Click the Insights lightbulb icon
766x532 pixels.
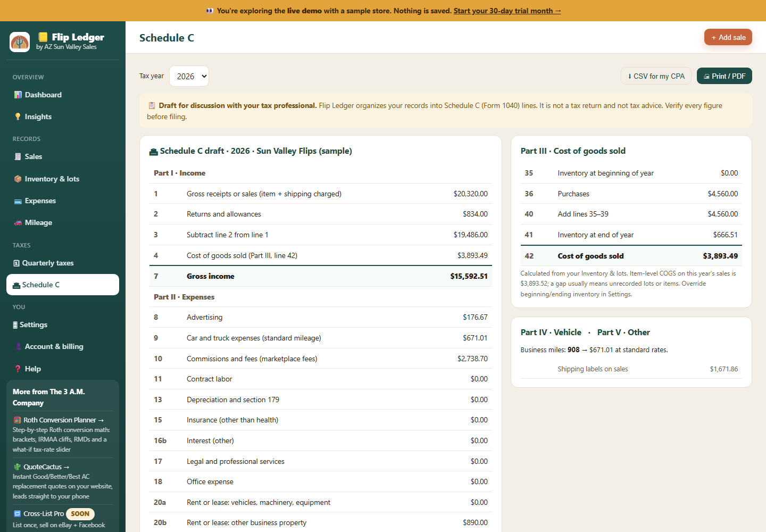point(18,117)
